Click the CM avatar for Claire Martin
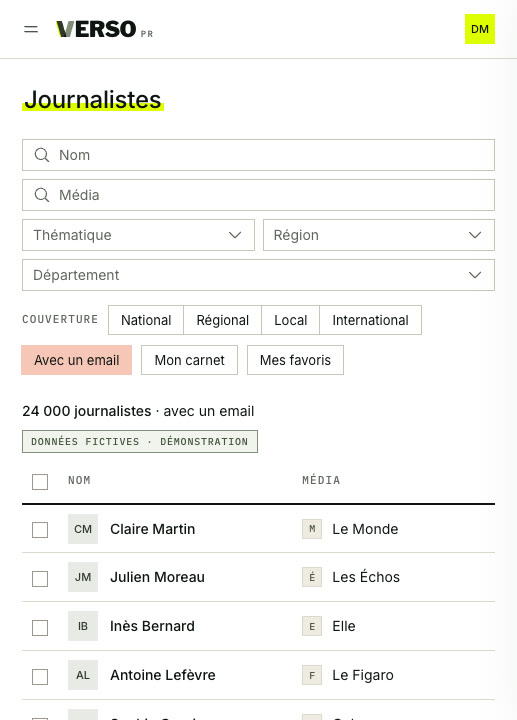The width and height of the screenshot is (517, 720). coord(83,529)
